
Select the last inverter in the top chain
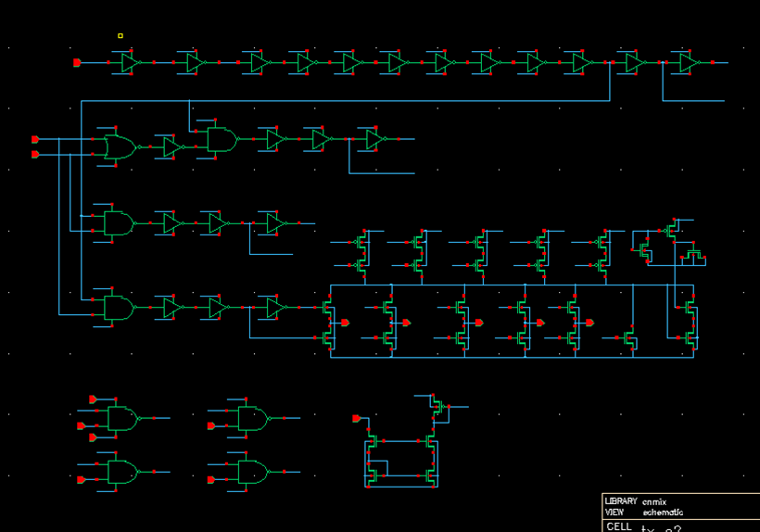pos(687,63)
